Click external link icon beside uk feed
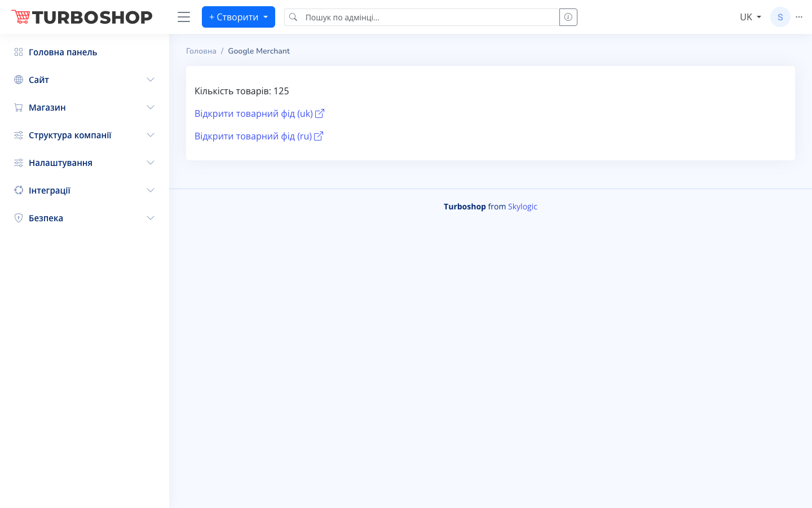 (320, 113)
